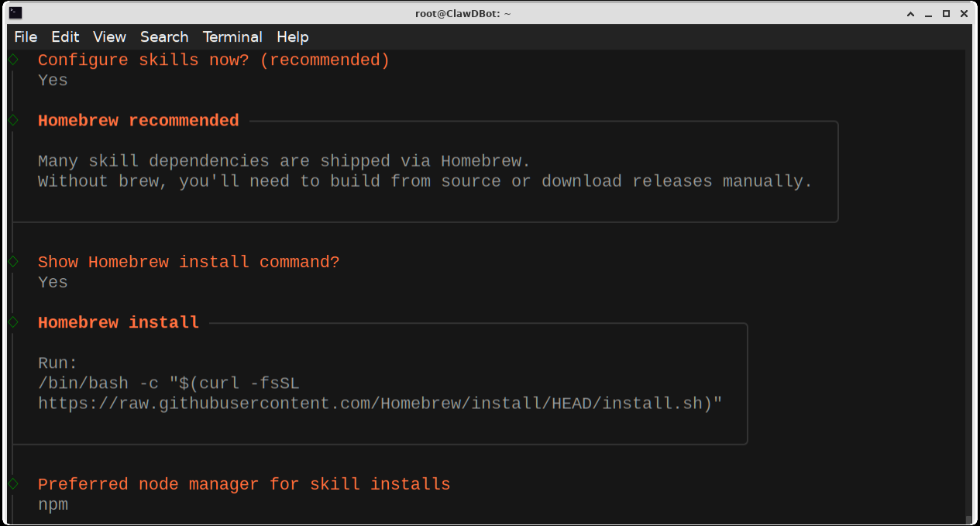
Task: Close the terminal window
Action: click(965, 14)
